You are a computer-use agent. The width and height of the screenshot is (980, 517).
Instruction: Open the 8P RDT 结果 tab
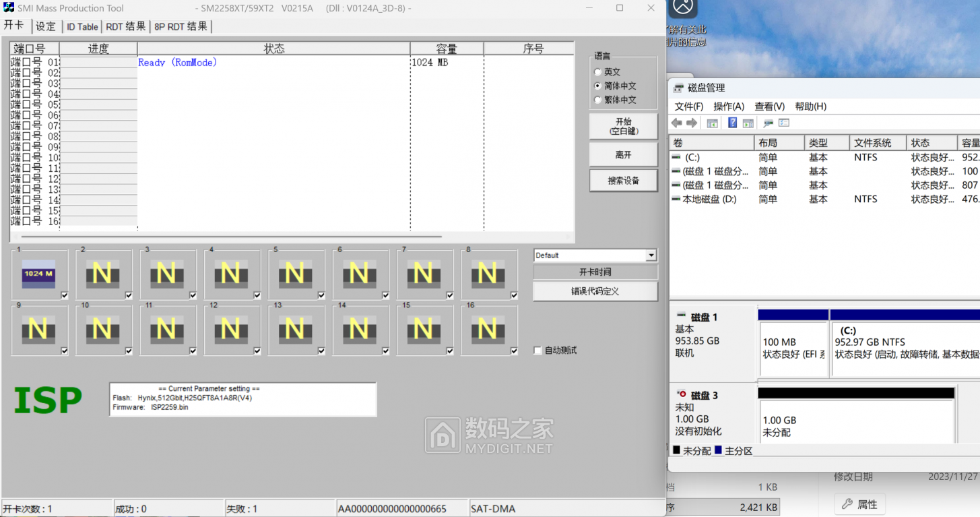tap(181, 26)
